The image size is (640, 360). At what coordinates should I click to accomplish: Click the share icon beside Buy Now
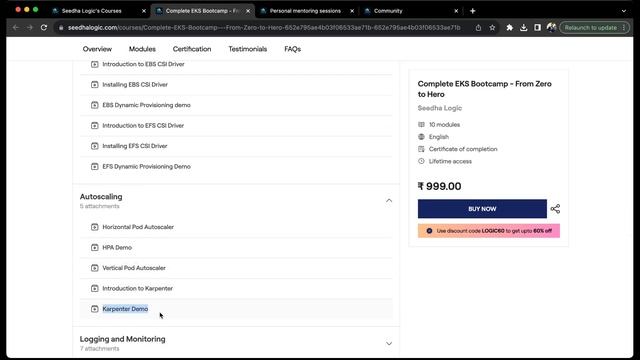pos(555,209)
